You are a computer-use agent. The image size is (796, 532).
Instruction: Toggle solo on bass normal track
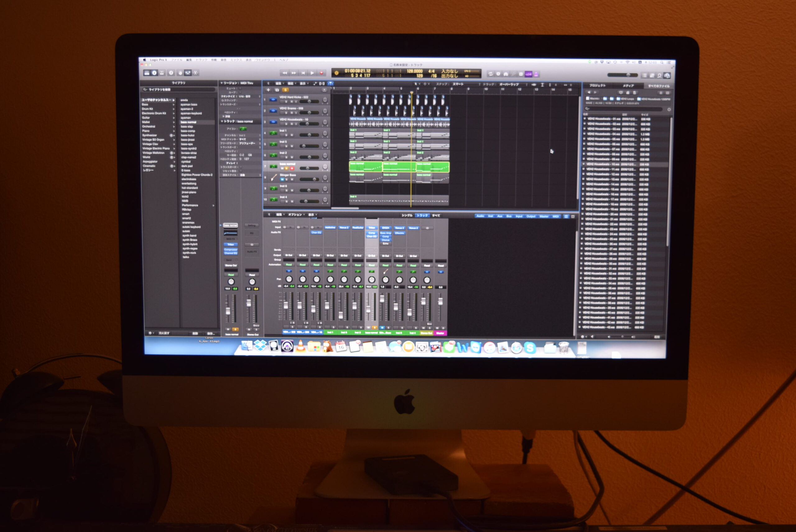coord(287,168)
